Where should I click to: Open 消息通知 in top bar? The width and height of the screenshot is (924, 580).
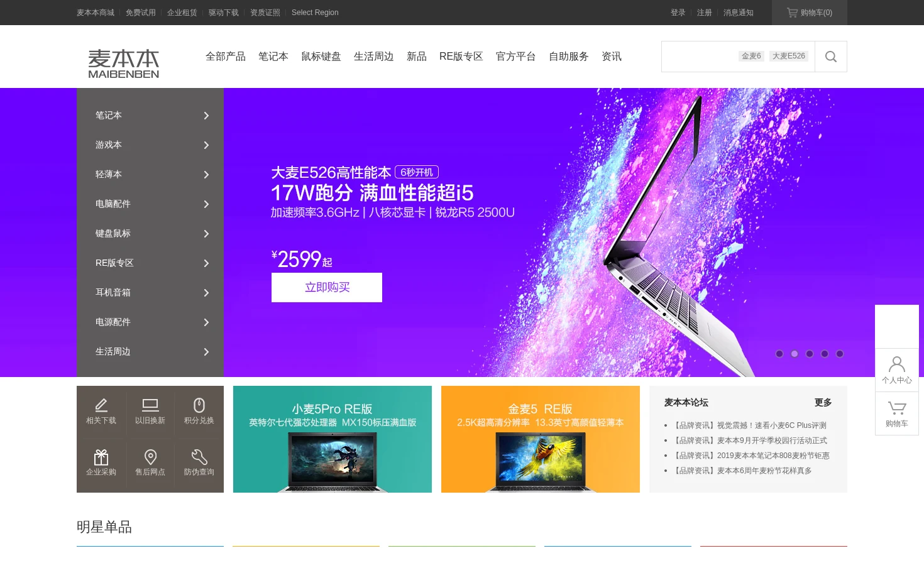coord(739,13)
